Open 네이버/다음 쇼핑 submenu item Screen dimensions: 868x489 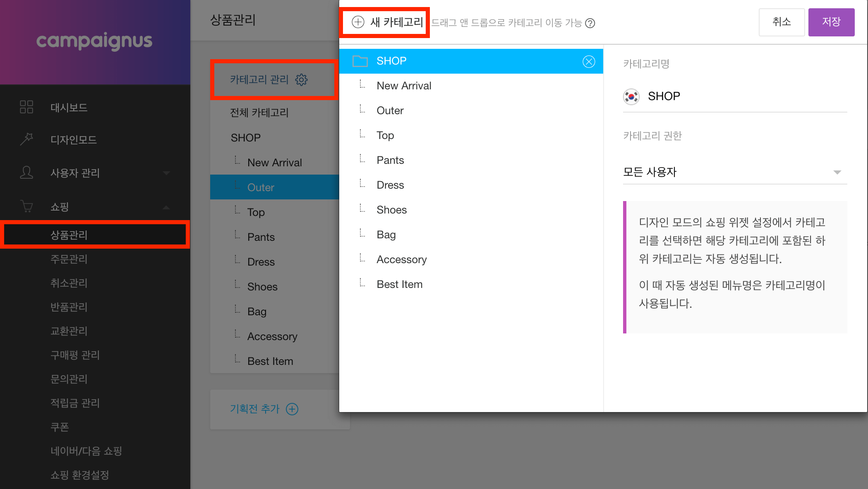pos(86,451)
